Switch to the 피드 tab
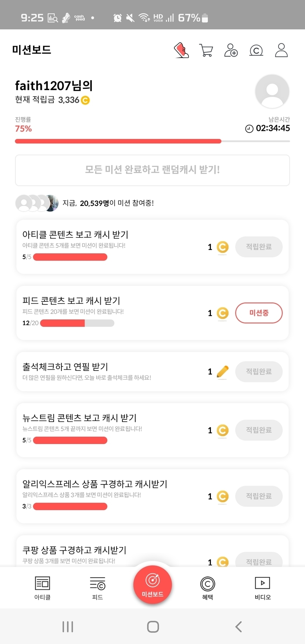Image resolution: width=305 pixels, height=644 pixels. click(97, 587)
